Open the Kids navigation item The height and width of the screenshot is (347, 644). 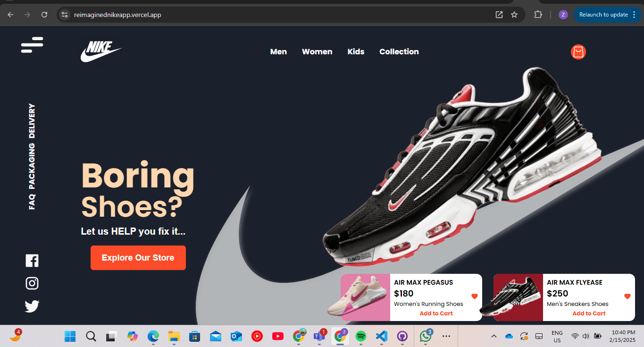pyautogui.click(x=356, y=52)
